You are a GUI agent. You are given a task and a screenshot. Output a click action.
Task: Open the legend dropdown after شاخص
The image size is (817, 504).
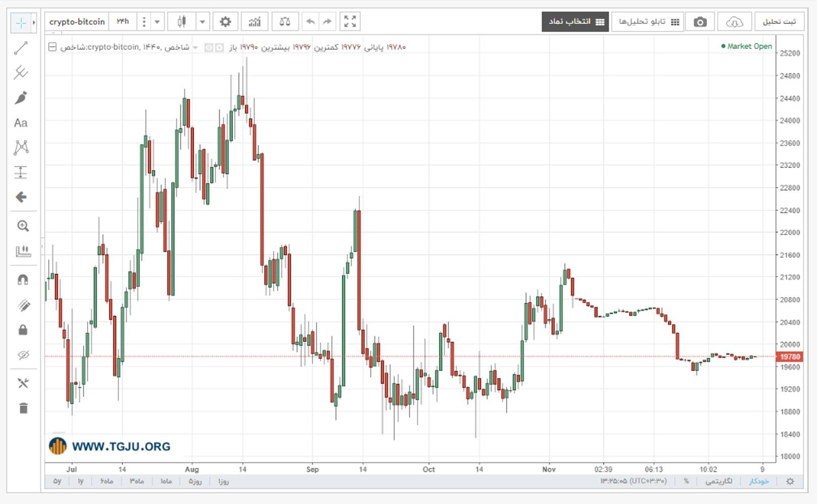coord(196,47)
